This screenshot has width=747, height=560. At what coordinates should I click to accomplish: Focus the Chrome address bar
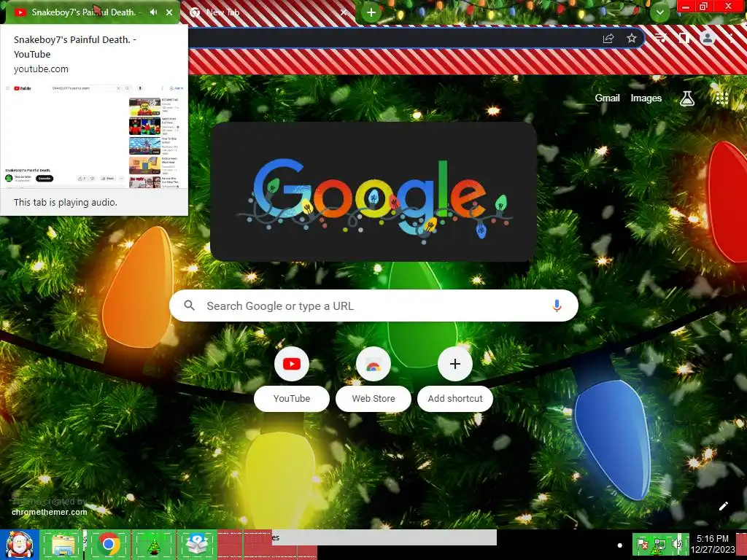point(391,38)
